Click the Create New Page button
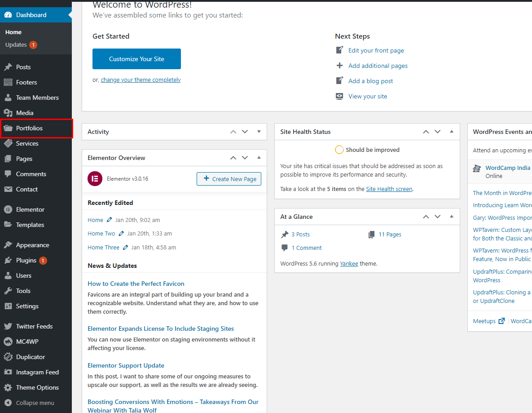Viewport: 532px width, 413px height. 229,179
